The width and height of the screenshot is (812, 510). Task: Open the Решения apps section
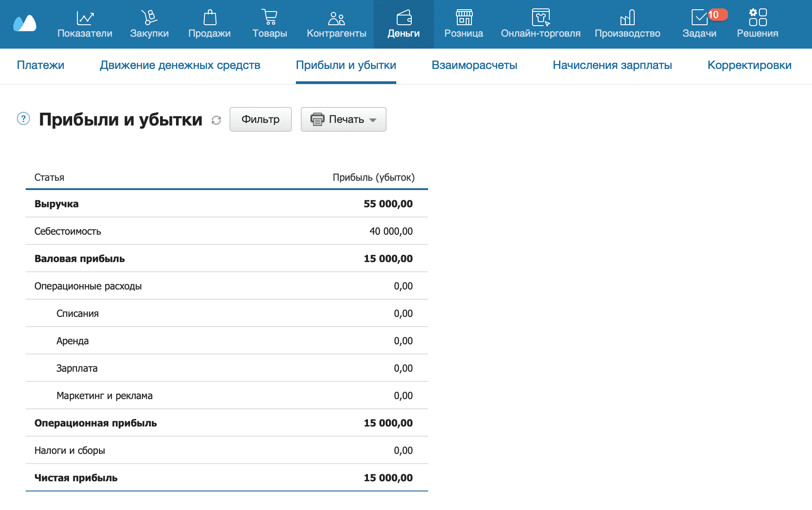coord(757,24)
